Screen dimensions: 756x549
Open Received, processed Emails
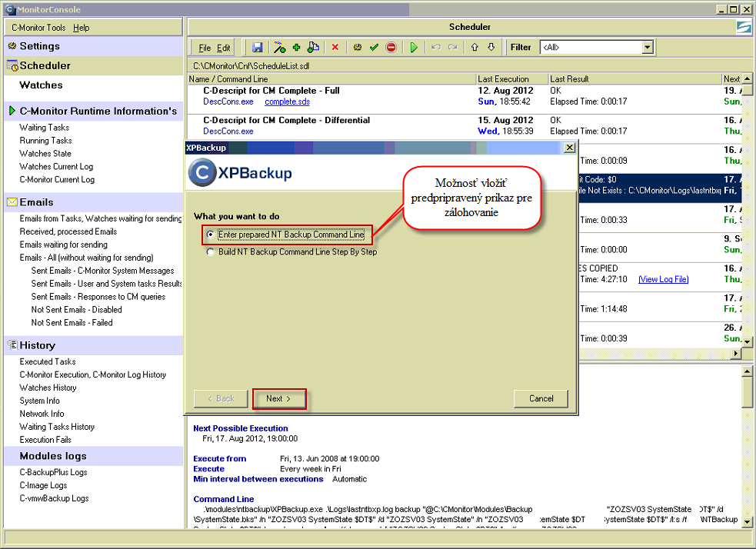click(x=68, y=232)
